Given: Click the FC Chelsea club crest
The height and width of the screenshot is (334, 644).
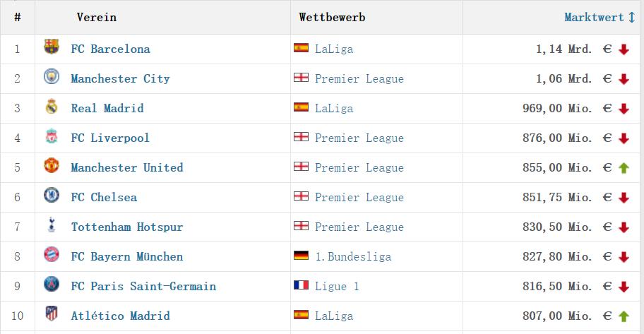Looking at the screenshot, I should tap(52, 196).
